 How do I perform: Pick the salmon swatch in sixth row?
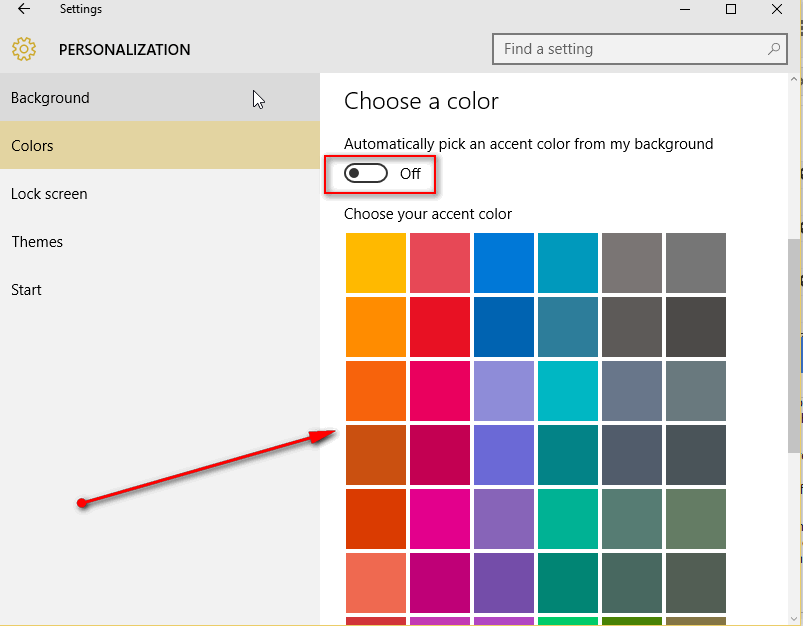pos(376,583)
